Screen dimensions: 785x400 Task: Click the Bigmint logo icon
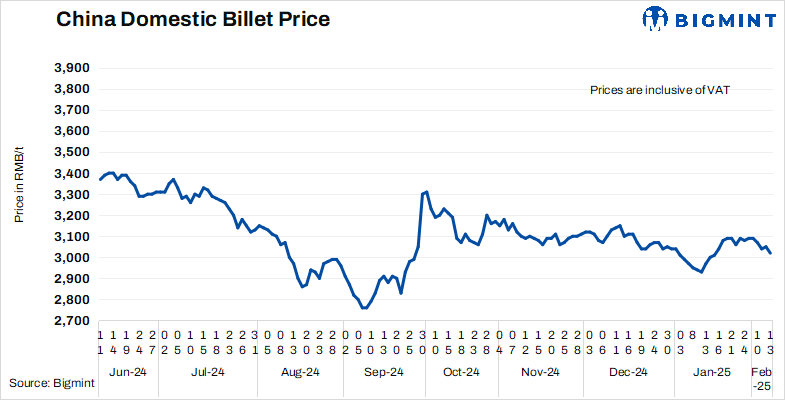[655, 20]
